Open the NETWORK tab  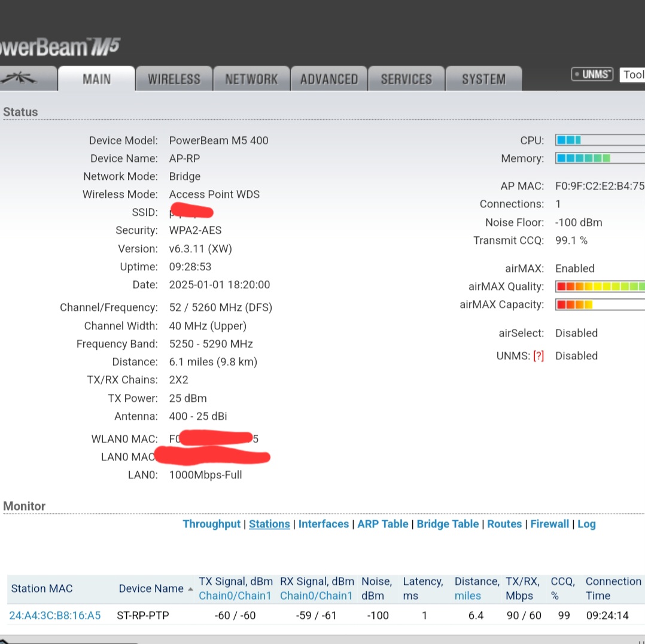(x=251, y=78)
